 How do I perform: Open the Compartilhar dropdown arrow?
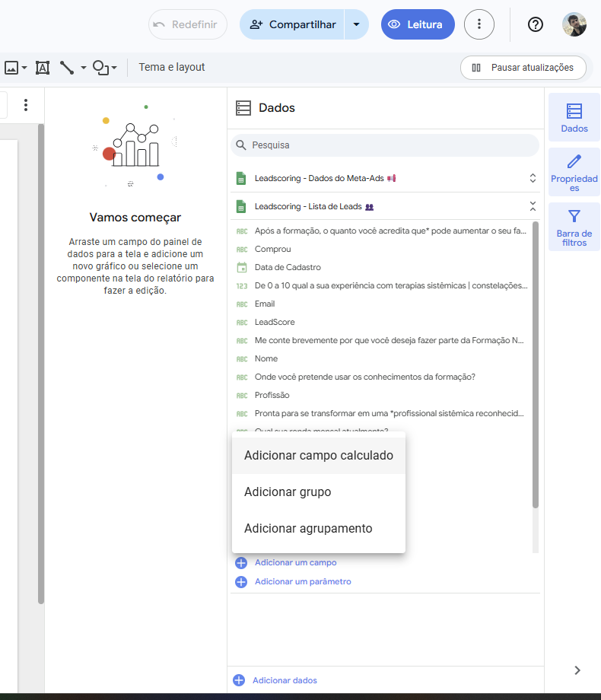pyautogui.click(x=356, y=24)
